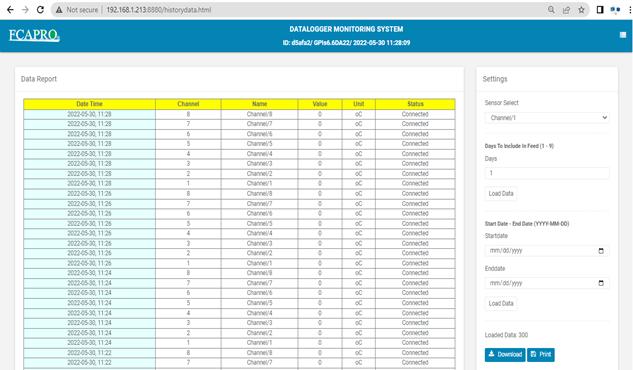The height and width of the screenshot is (370, 633).
Task: Reload the page with the refresh icon
Action: pos(40,10)
